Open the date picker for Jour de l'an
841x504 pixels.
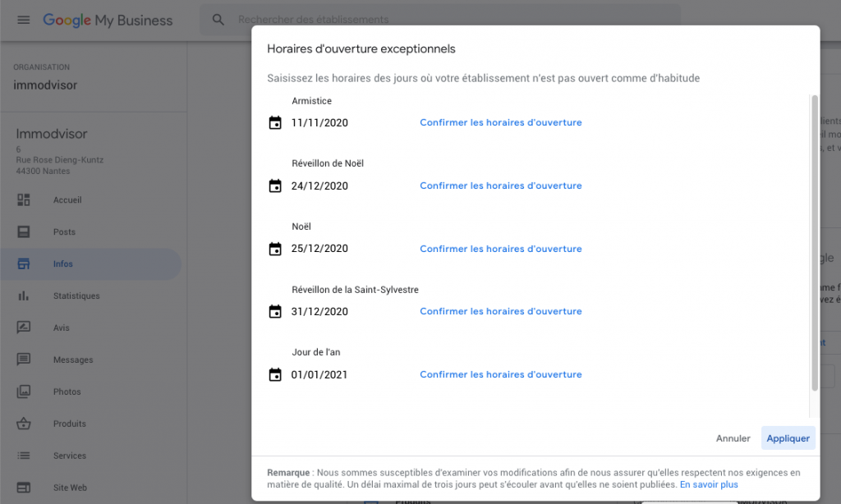click(x=275, y=374)
